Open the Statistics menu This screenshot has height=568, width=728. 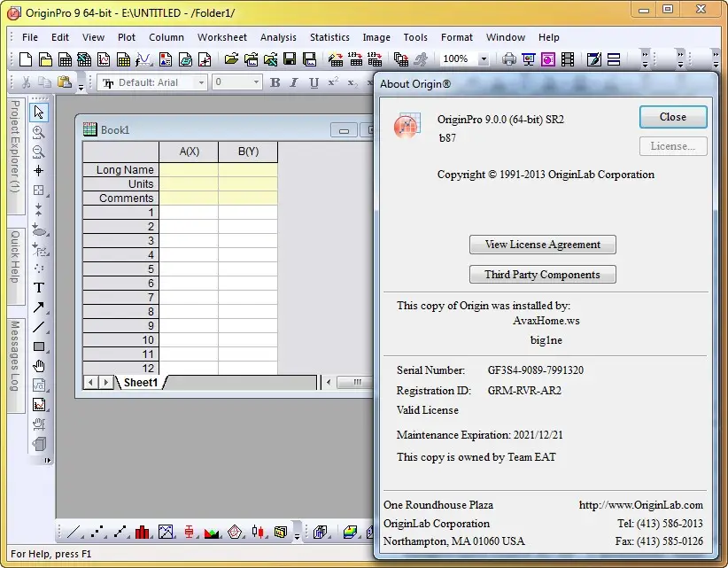[x=329, y=37]
